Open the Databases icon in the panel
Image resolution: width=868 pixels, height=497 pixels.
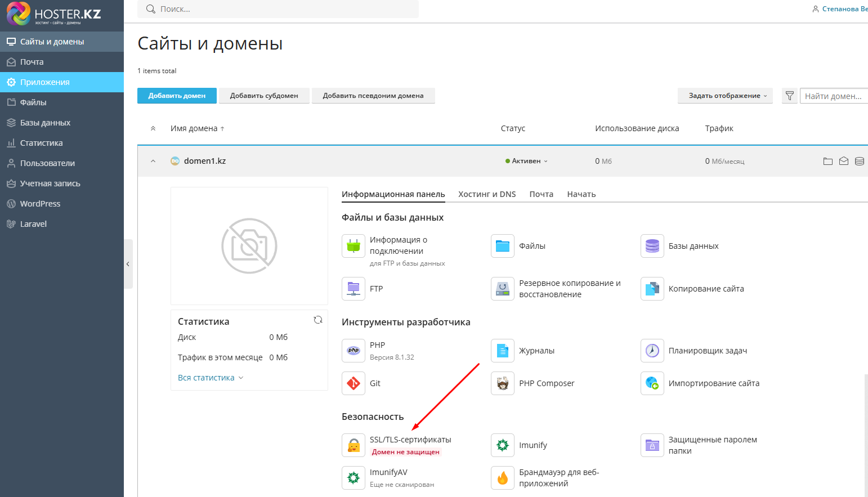pos(652,246)
